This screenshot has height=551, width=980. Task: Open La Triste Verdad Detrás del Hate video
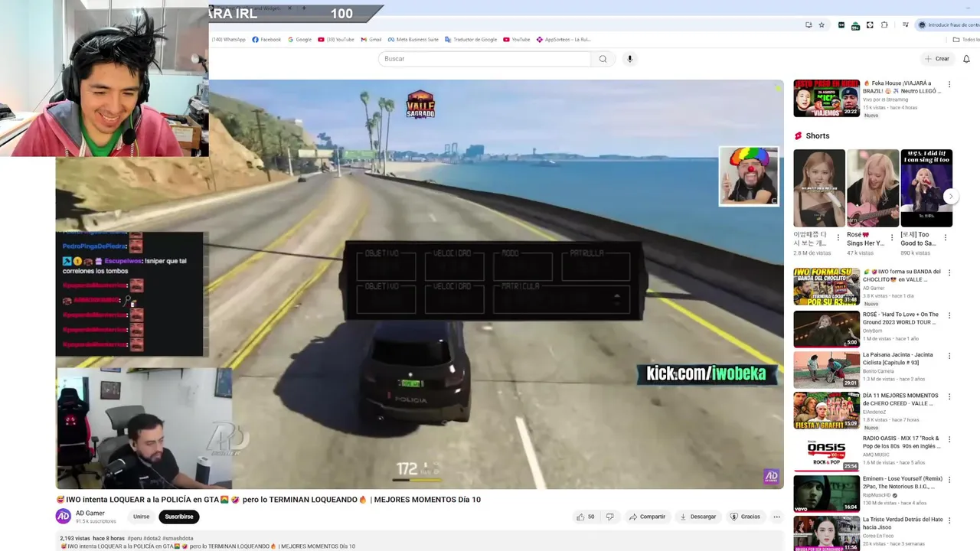coord(826,533)
